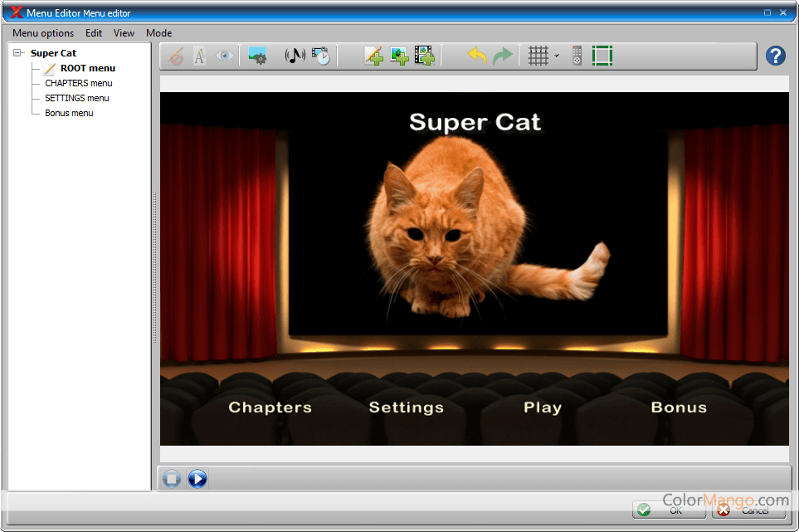Toggle the eye preview visibility icon

(x=224, y=56)
